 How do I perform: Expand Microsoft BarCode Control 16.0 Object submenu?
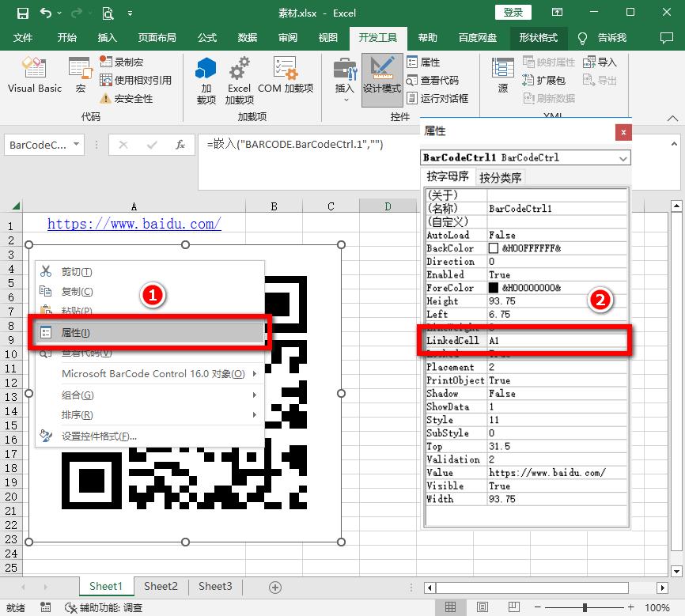click(149, 373)
